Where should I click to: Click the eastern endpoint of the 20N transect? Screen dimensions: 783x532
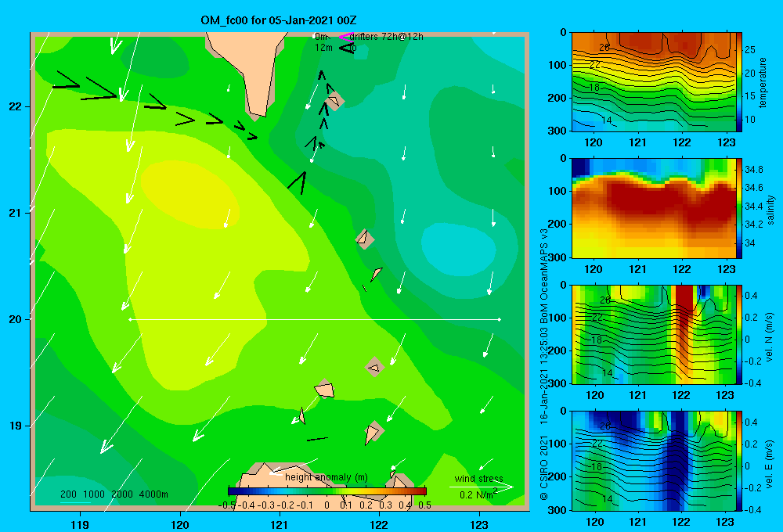click(x=500, y=319)
